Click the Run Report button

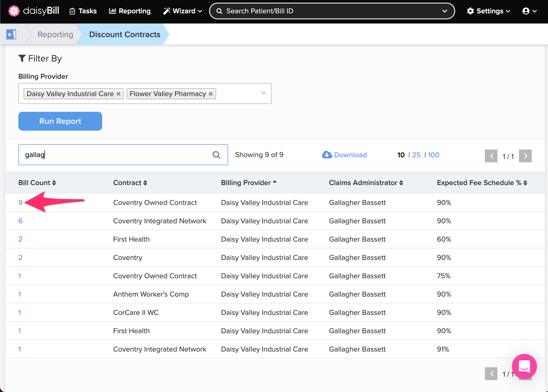point(60,121)
